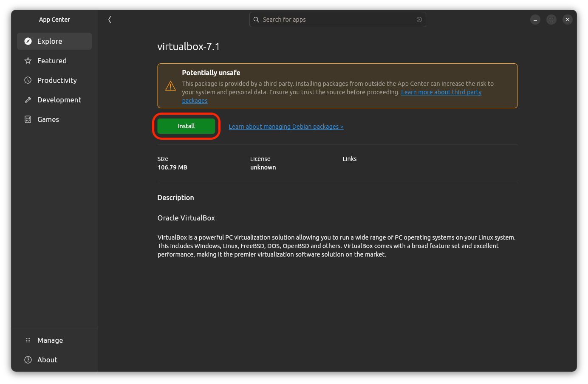The width and height of the screenshot is (588, 384).
Task: Clear the search with the x icon
Action: point(419,20)
